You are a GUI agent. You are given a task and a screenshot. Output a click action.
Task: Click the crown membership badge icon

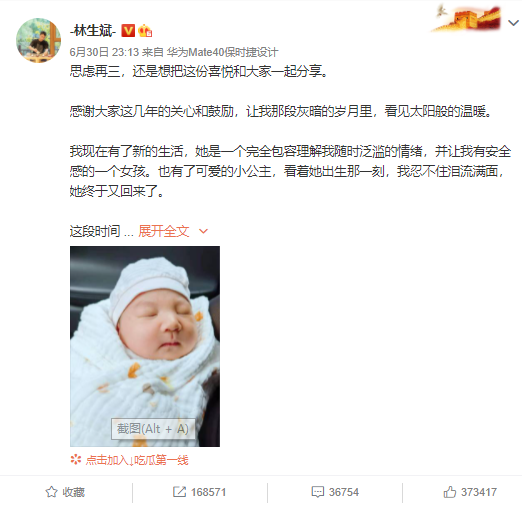pos(145,31)
